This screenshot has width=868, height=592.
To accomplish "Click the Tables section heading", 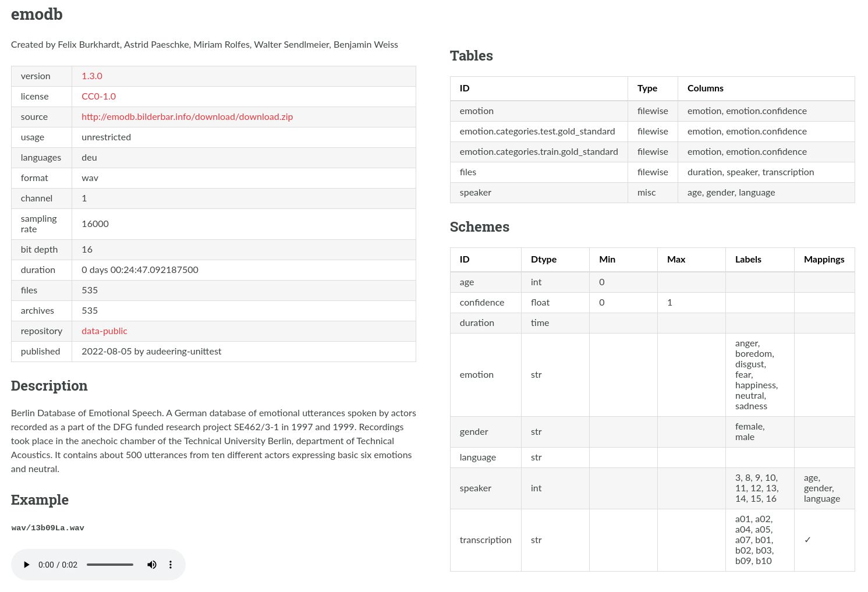I will pos(471,56).
